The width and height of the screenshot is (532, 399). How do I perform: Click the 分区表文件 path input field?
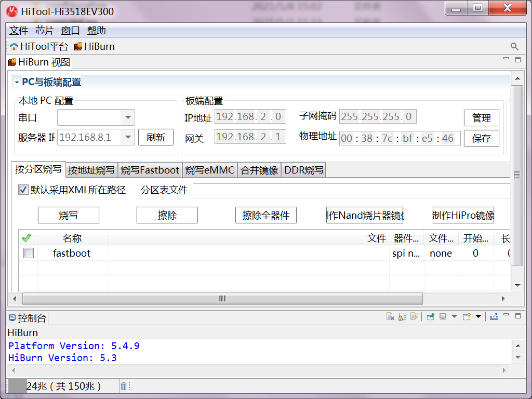[352, 191]
